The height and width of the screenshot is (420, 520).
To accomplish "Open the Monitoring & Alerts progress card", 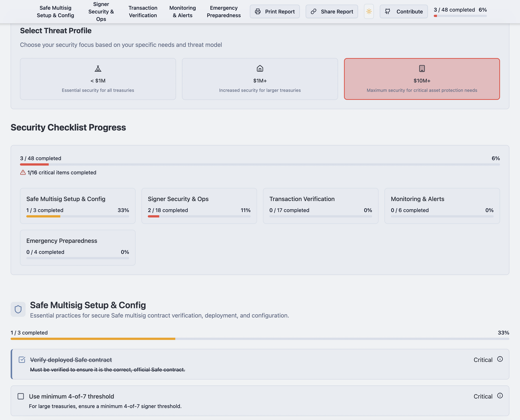I will tap(442, 205).
